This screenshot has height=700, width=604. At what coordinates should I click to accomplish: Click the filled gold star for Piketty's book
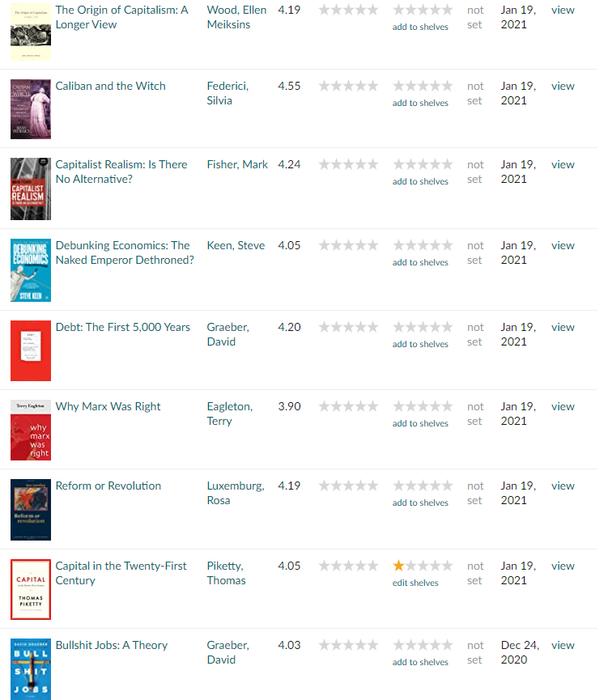click(x=399, y=566)
